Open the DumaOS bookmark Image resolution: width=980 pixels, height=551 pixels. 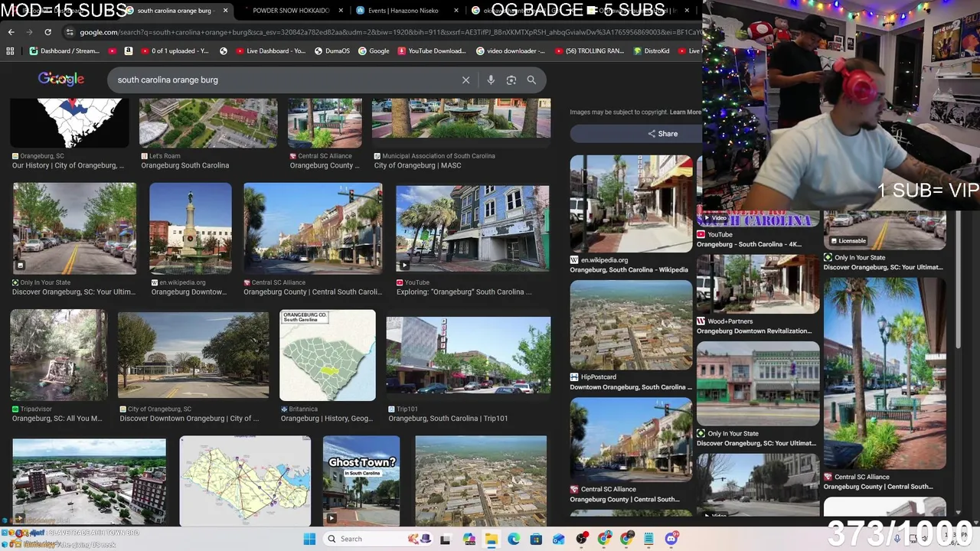332,51
